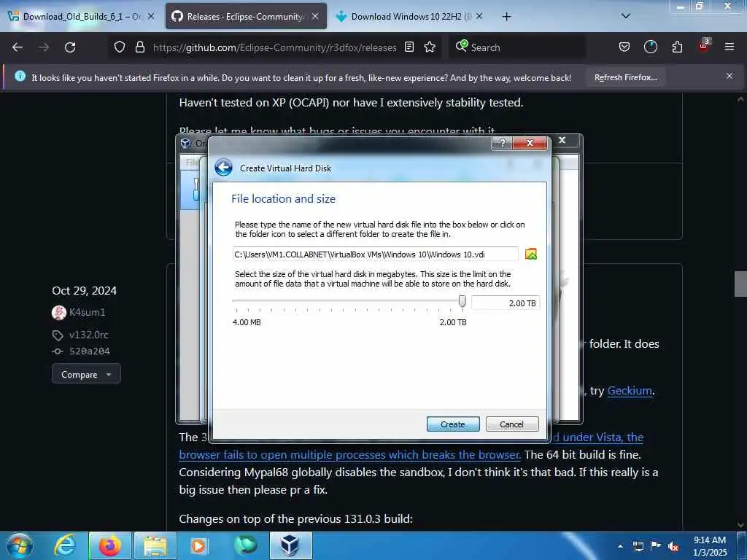Open the Extensions puzzle icon

point(677,47)
